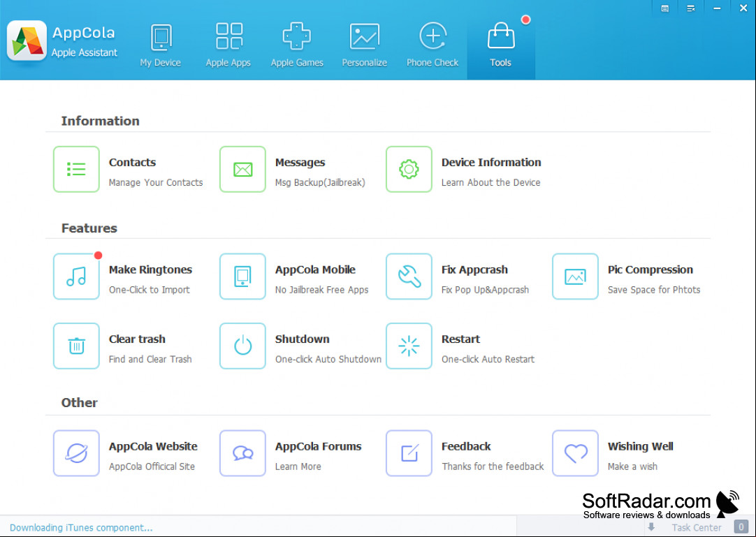Click the 'No Jailbreak Free Apps' description
The width and height of the screenshot is (756, 537).
(321, 290)
